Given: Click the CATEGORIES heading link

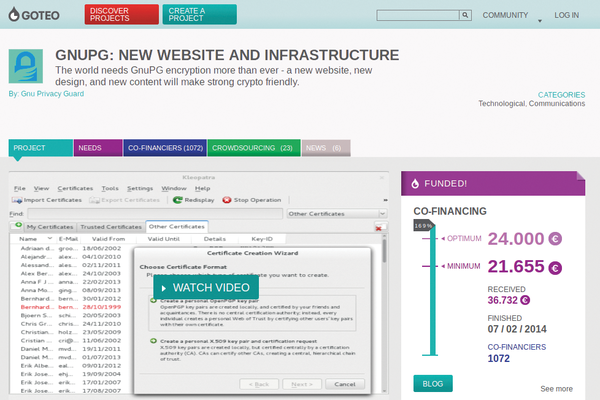Looking at the screenshot, I should click(x=561, y=95).
